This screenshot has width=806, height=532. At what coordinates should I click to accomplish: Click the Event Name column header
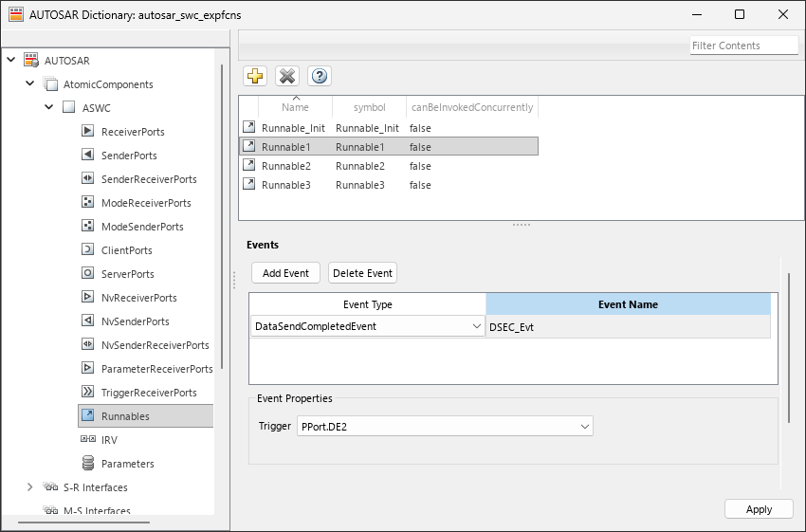(628, 304)
